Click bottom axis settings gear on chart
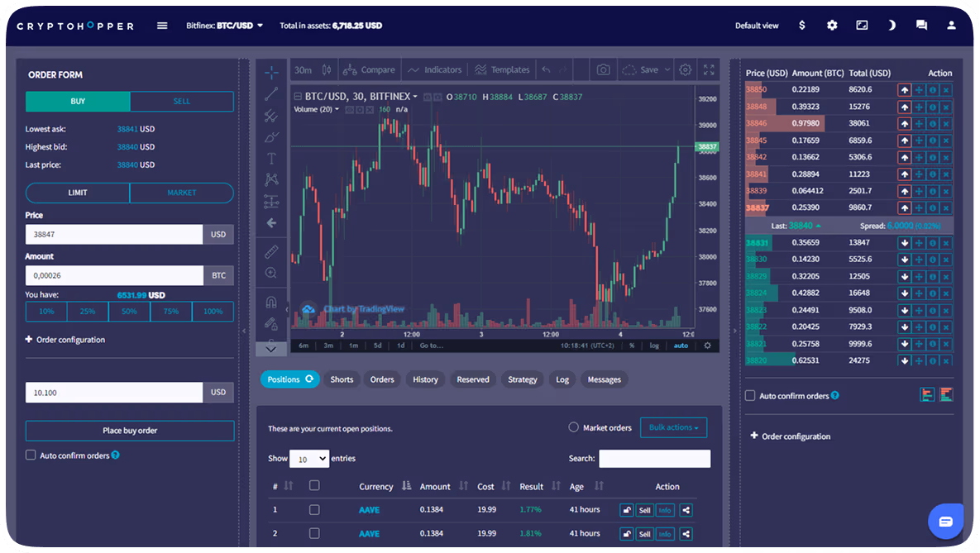The height and width of the screenshot is (553, 980). click(707, 346)
